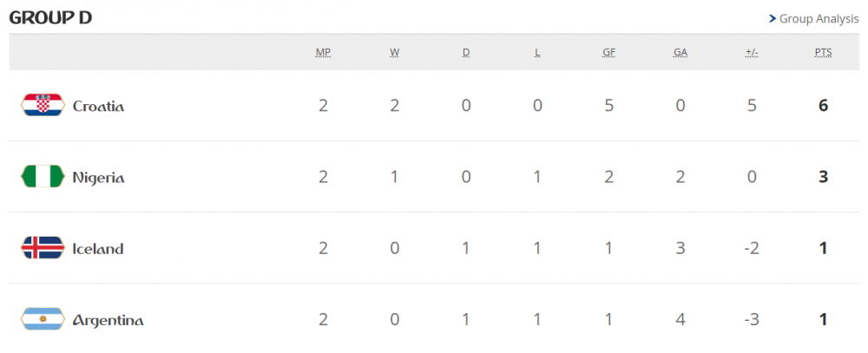Open the Iceland team name link

[x=98, y=249]
